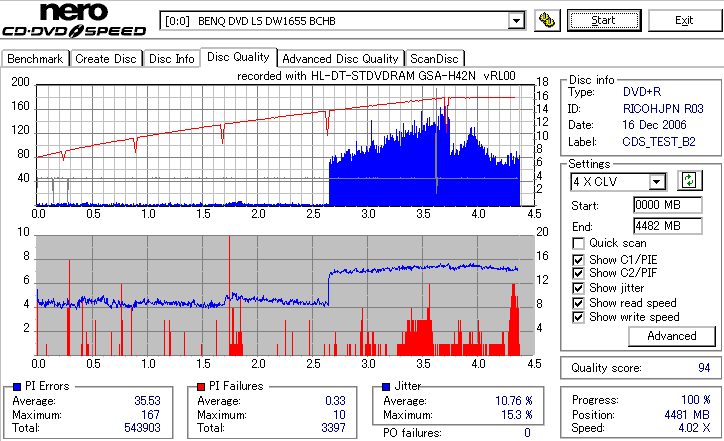724x441 pixels.
Task: Toggle the Show C2/PIF checkbox
Action: pos(578,273)
